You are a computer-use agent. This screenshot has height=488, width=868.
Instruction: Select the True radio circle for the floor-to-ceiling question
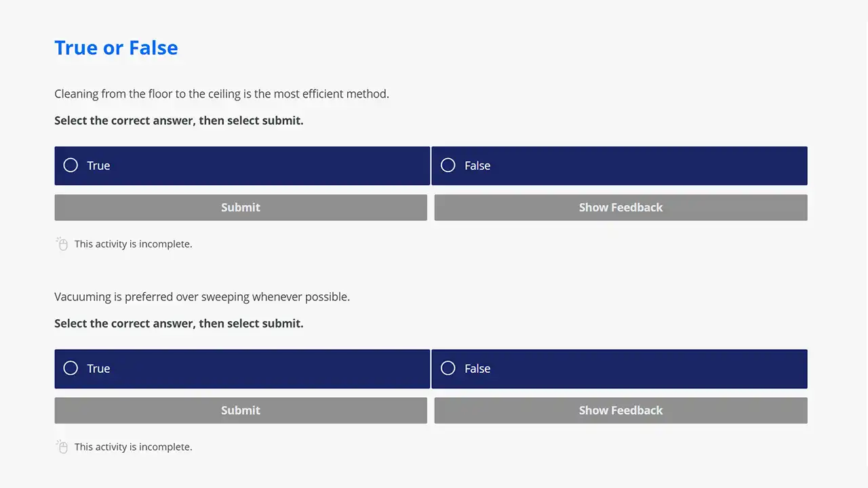pos(71,165)
